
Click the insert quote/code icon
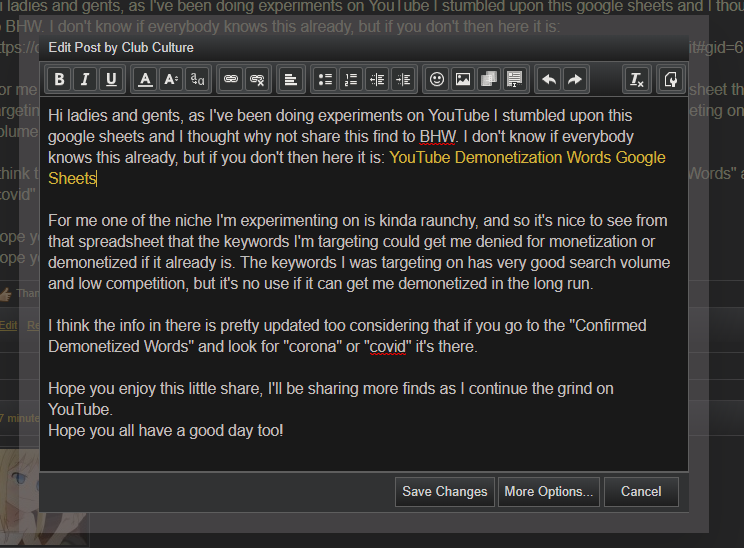click(514, 79)
